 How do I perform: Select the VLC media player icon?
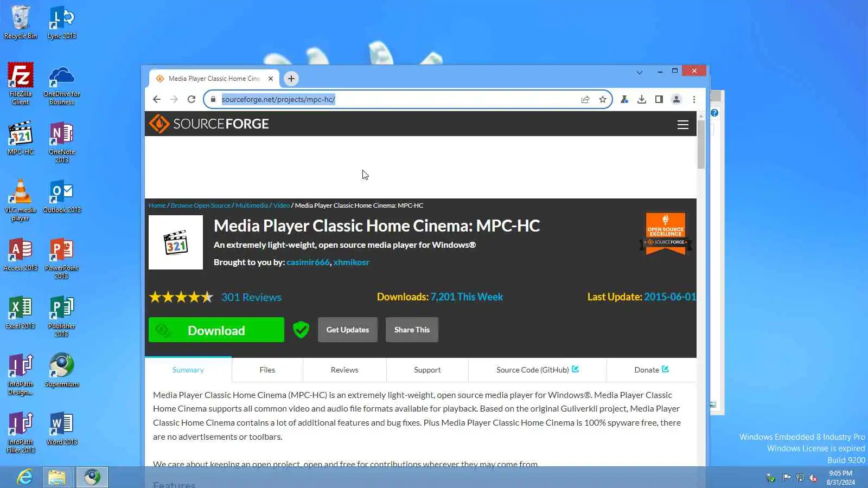(x=21, y=200)
